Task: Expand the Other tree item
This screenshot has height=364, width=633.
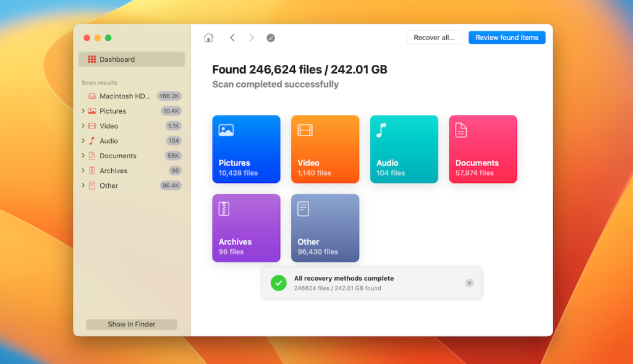Action: (83, 185)
